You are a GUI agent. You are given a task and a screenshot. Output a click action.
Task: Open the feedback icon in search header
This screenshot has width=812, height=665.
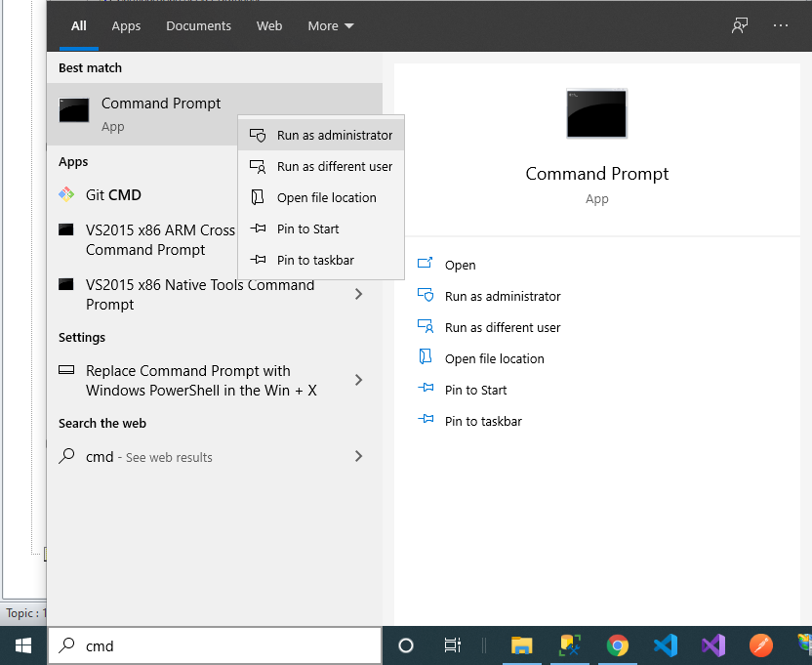click(x=740, y=25)
